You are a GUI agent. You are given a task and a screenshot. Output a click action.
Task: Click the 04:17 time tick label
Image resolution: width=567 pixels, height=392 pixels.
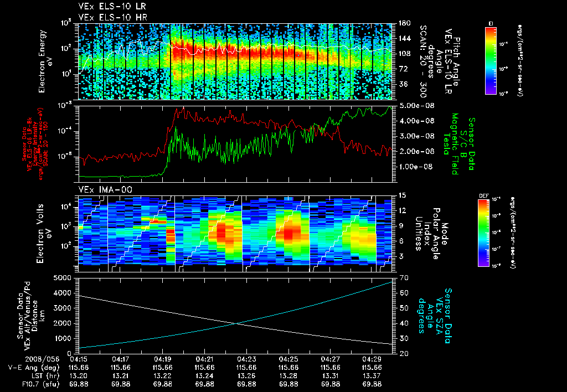120,359
